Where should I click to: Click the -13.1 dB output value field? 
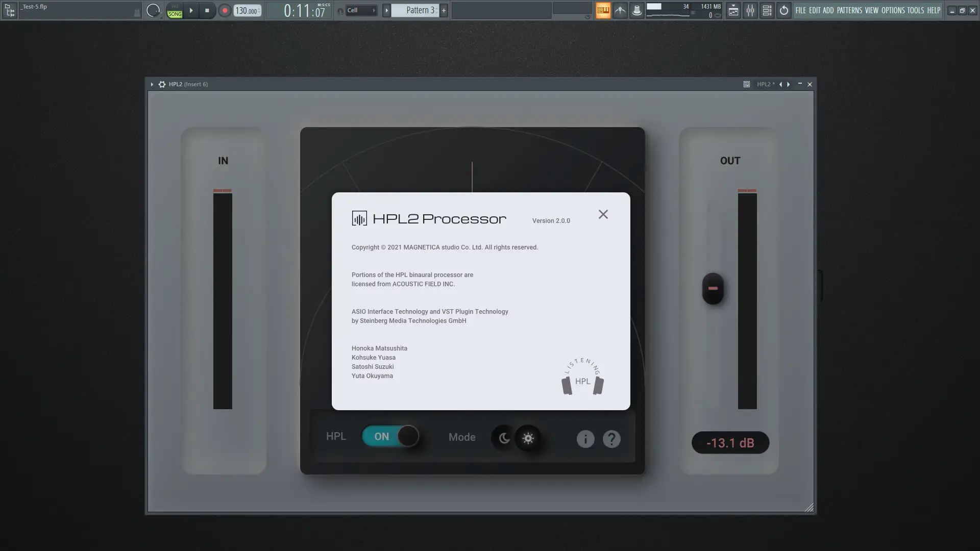730,443
